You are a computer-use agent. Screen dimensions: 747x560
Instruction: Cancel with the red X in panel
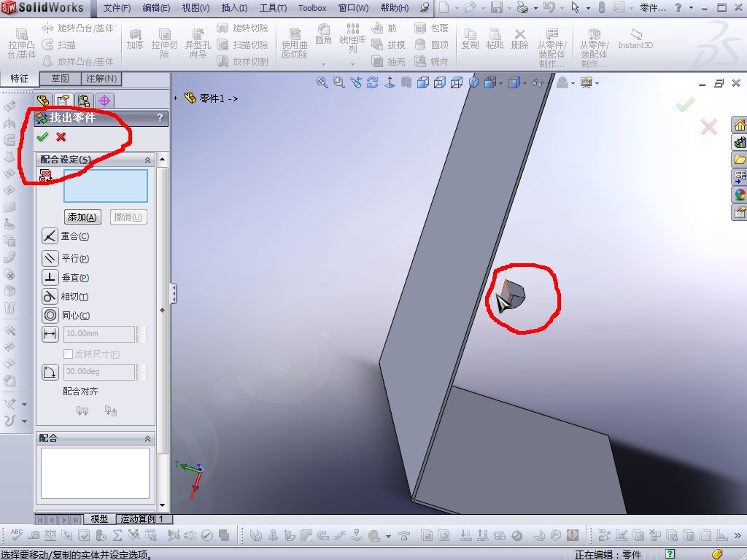[61, 137]
